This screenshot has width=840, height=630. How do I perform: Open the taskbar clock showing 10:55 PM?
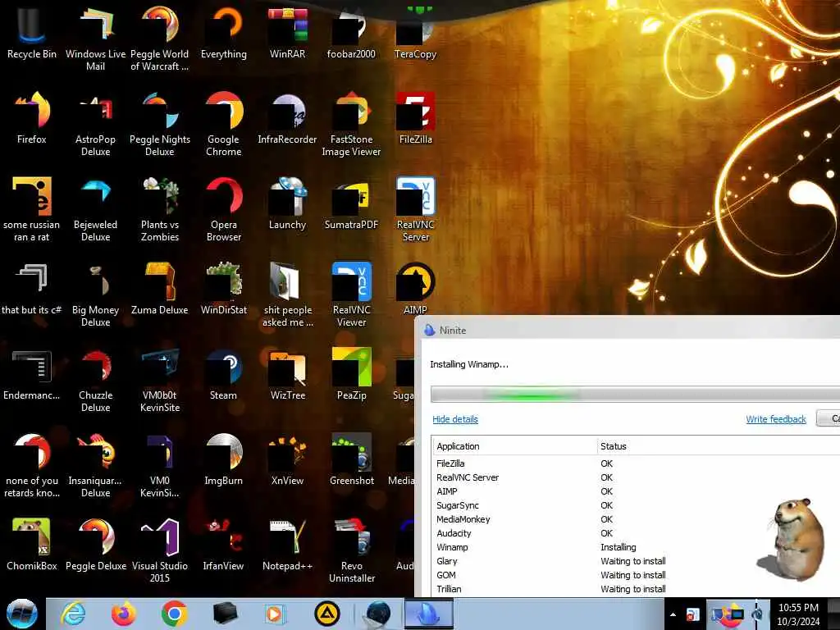798,614
